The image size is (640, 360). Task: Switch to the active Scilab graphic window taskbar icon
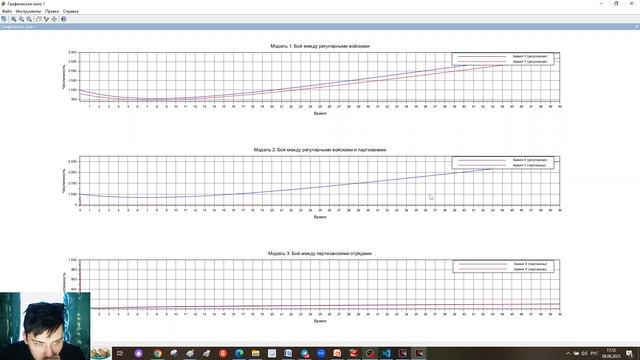coord(419,353)
